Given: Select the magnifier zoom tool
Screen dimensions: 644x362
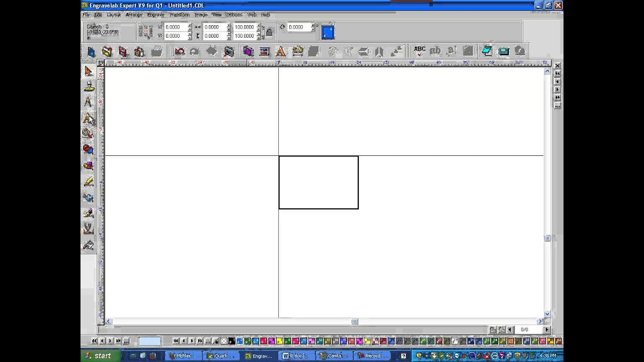Looking at the screenshot, I should [x=88, y=133].
